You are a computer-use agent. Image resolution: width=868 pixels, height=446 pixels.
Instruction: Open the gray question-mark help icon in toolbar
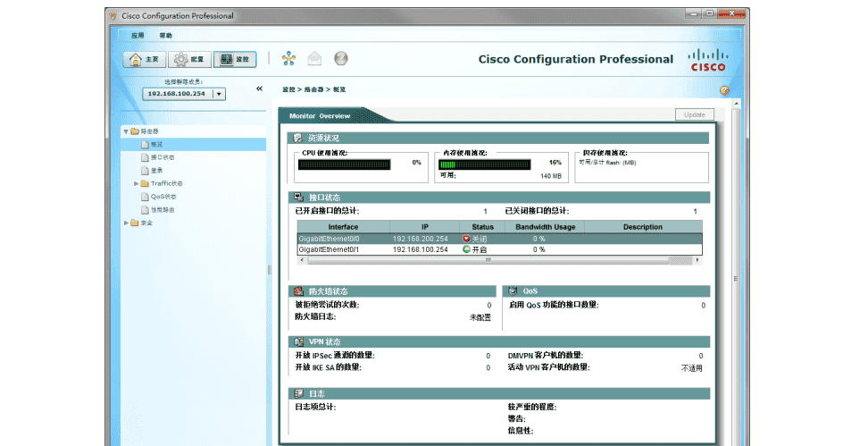[x=341, y=58]
